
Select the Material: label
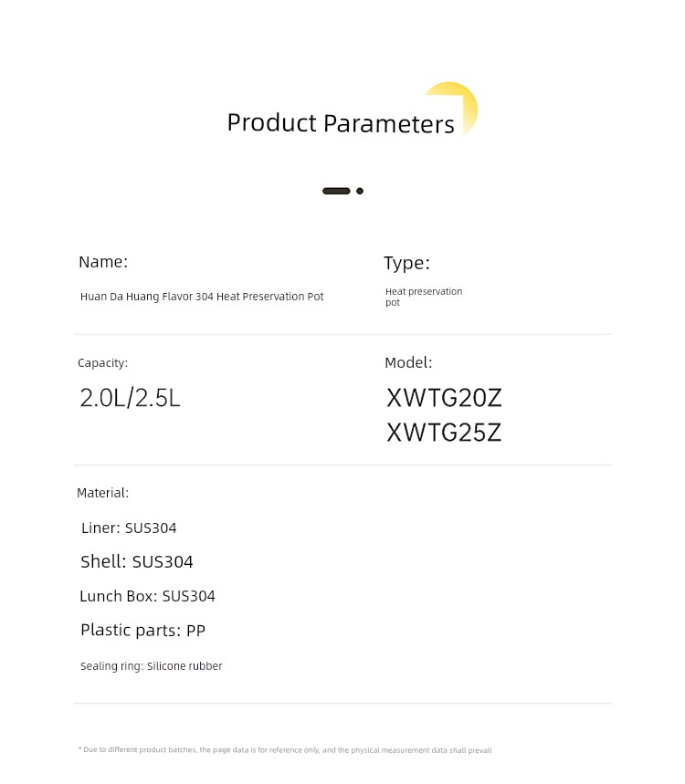click(x=102, y=493)
